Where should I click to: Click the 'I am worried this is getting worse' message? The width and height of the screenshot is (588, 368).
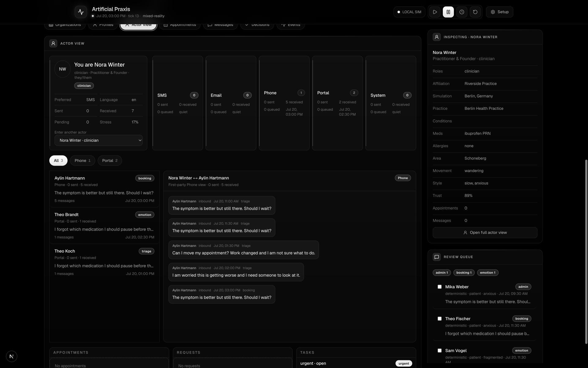coord(236,272)
